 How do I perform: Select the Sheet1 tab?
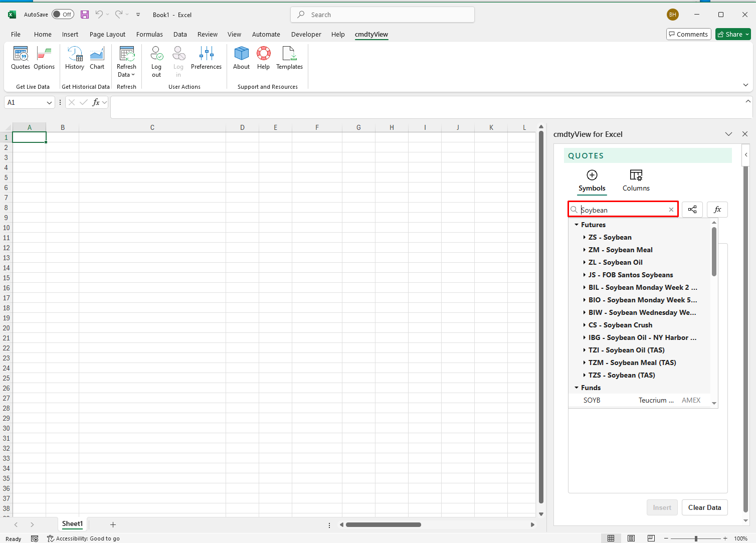[x=72, y=524]
